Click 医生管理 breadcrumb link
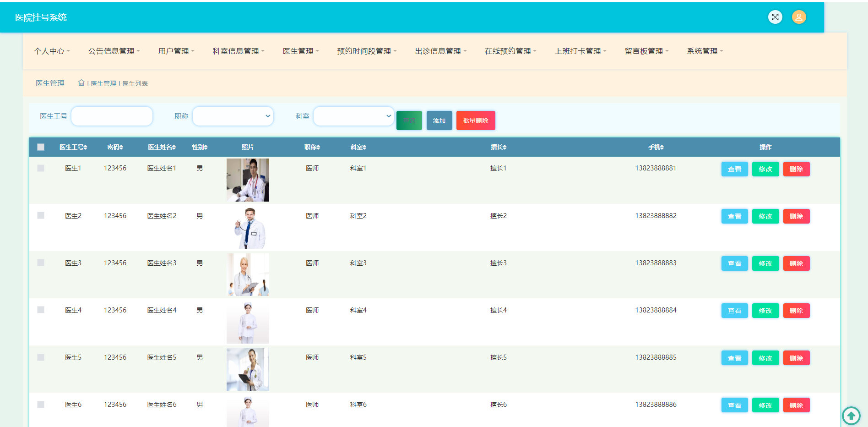Screen dimensions: 868x427 (x=103, y=83)
